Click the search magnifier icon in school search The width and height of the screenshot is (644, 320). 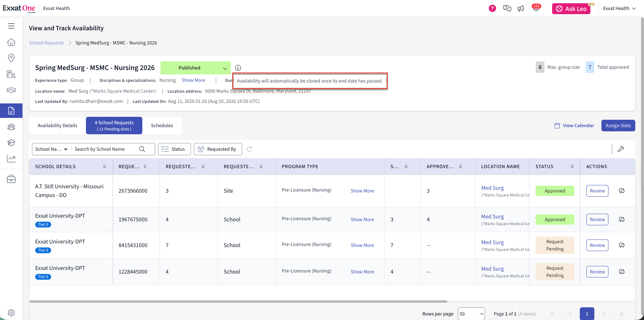pos(142,149)
